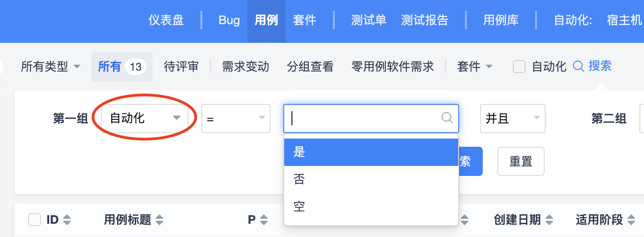Image resolution: width=644 pixels, height=237 pixels.
Task: Sort by 用例标题 column arrows
Action: [159, 220]
